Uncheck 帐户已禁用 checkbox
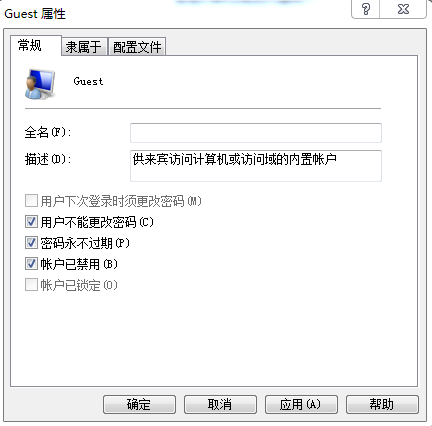This screenshot has height=426, width=432. pos(31,264)
